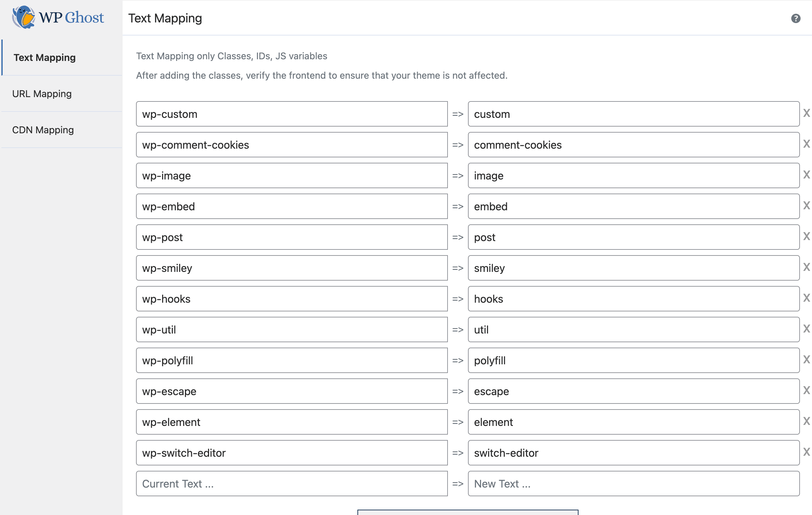
Task: Delete the wp-embed mapping row
Action: [x=806, y=206]
